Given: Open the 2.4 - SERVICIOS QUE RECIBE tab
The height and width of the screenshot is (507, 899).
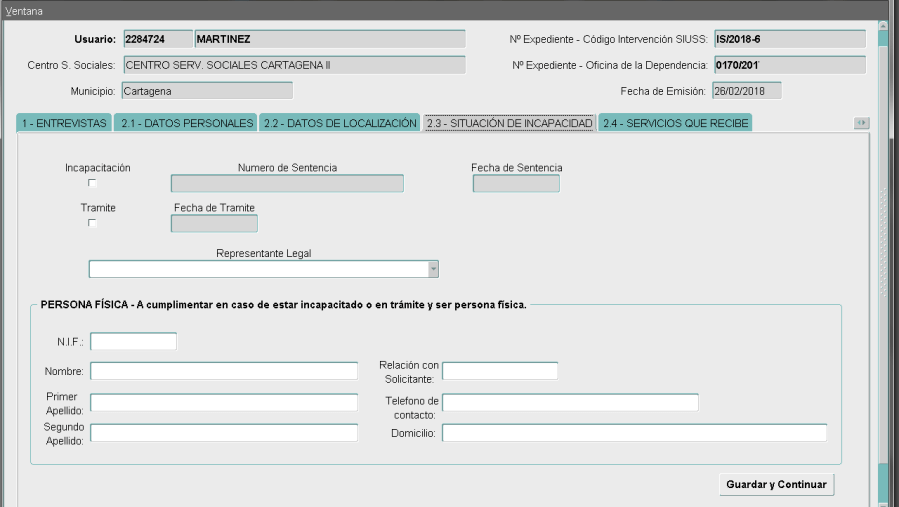Looking at the screenshot, I should 675,123.
